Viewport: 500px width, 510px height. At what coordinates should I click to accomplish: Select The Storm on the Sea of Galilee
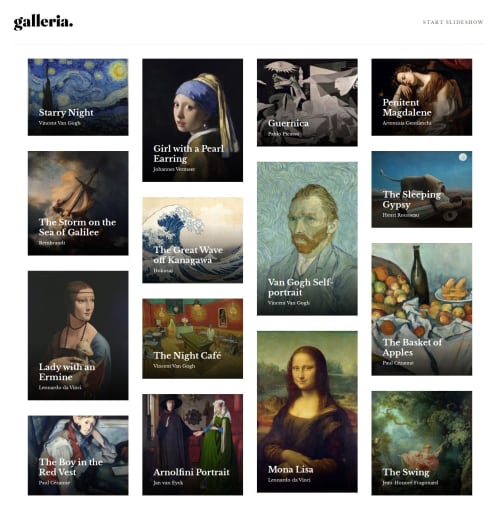[78, 203]
